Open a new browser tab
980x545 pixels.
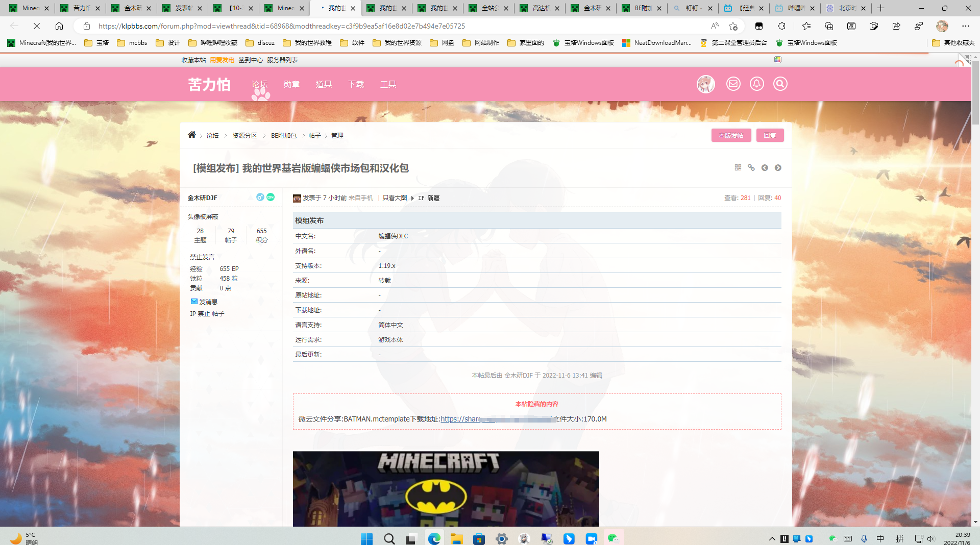click(x=881, y=8)
